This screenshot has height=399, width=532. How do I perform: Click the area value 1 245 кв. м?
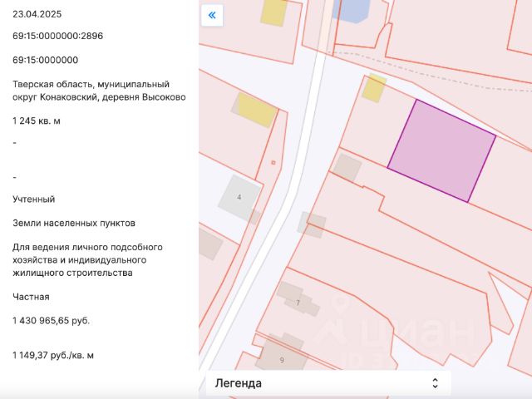(x=37, y=121)
